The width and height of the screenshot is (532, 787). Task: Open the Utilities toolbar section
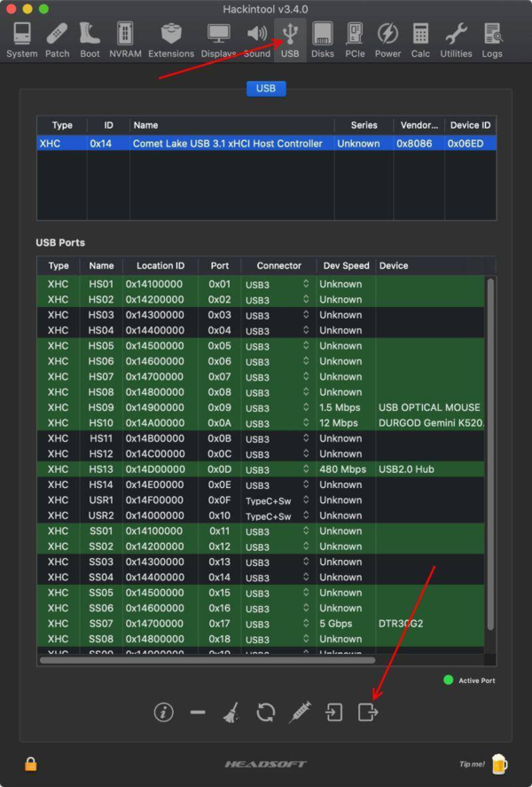tap(456, 41)
